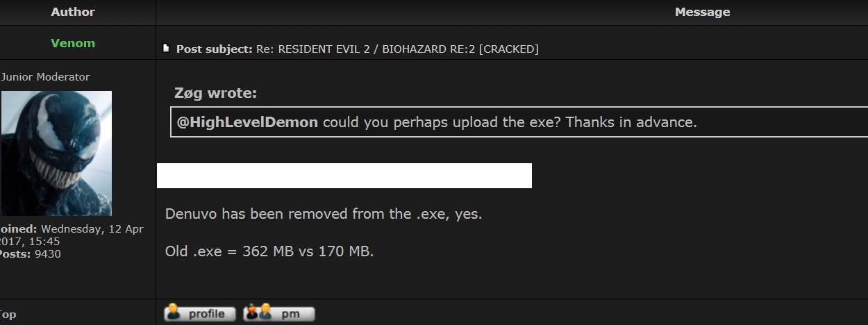Click the two-person icon on the pm button
The height and width of the screenshot is (325, 868).
[259, 312]
